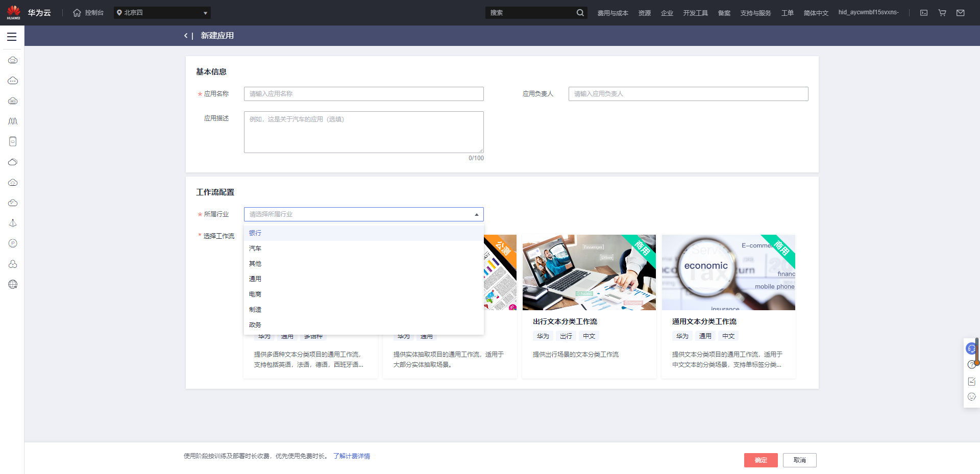Click the IP service icon in sidebar

[12, 243]
